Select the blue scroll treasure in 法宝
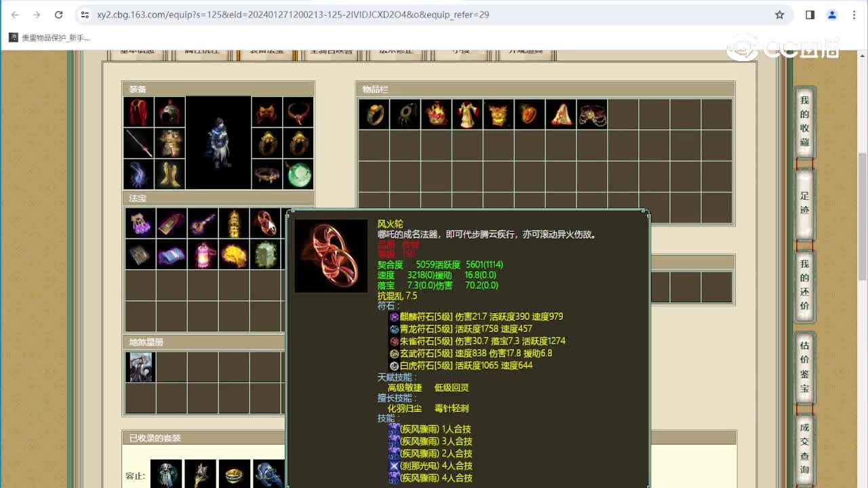Screen dimensions: 868x488 pyautogui.click(x=172, y=254)
